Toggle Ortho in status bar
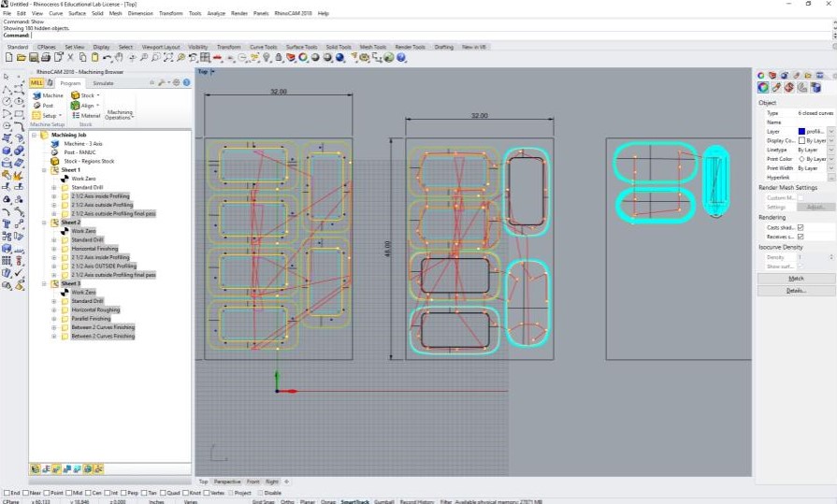The image size is (837, 504). (287, 501)
